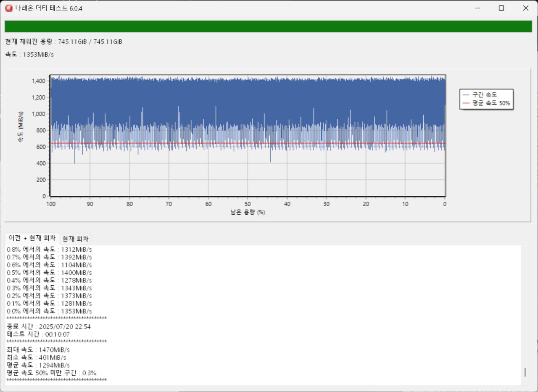This screenshot has width=538, height=392.
Task: Switch to the 현재 회차 tab
Action: pos(75,239)
